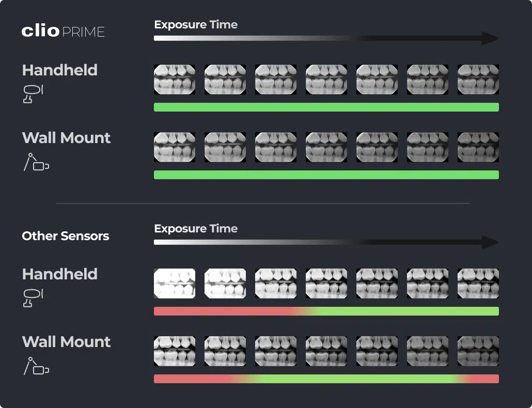Select the last Other Sensors Wall Mount x-ray
532x408 pixels.
tap(478, 351)
